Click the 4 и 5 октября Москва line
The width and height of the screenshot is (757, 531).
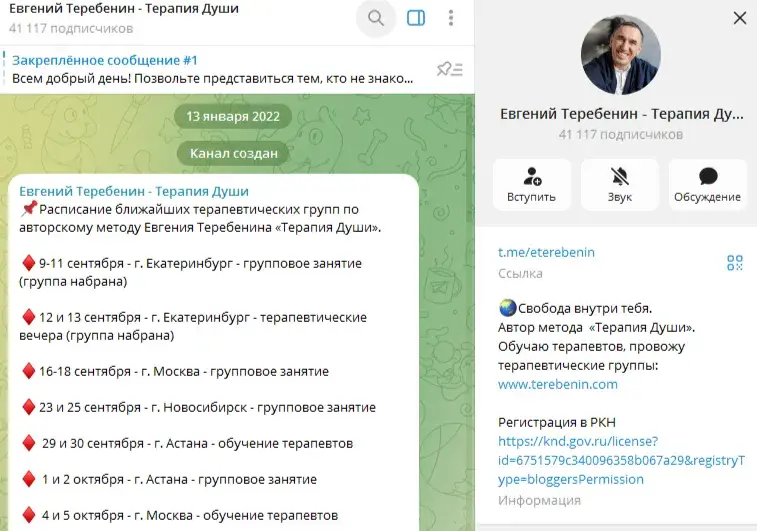click(179, 515)
